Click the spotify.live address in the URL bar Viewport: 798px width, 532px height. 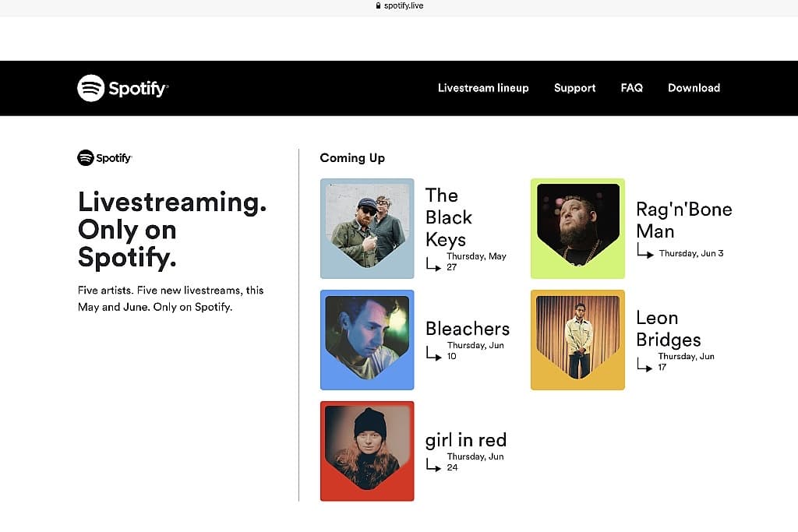(404, 5)
